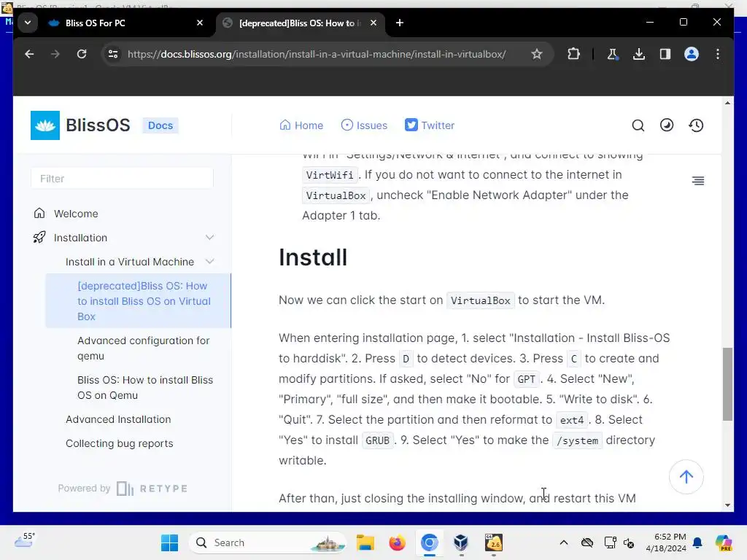Open the Extensions puzzle icon
The image size is (747, 560).
[573, 54]
